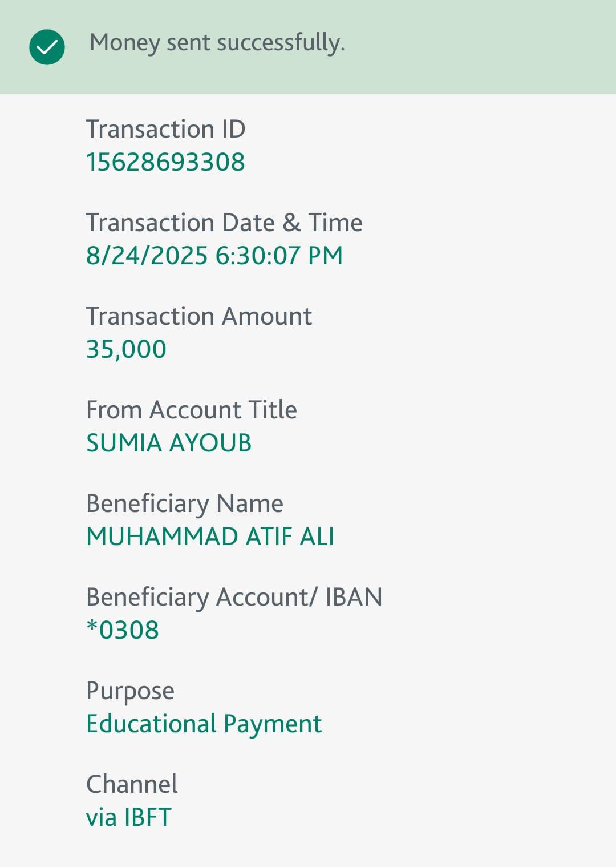The image size is (616, 867).
Task: Select masked account number *0308
Action: 123,630
